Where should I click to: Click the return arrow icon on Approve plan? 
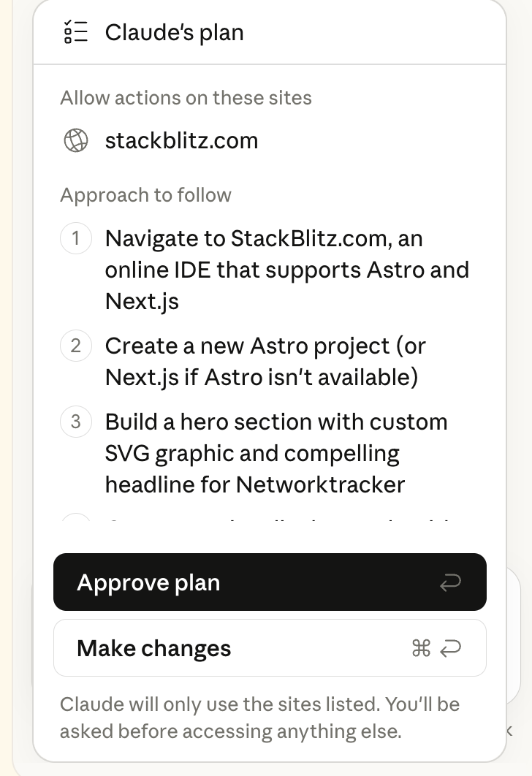[450, 583]
